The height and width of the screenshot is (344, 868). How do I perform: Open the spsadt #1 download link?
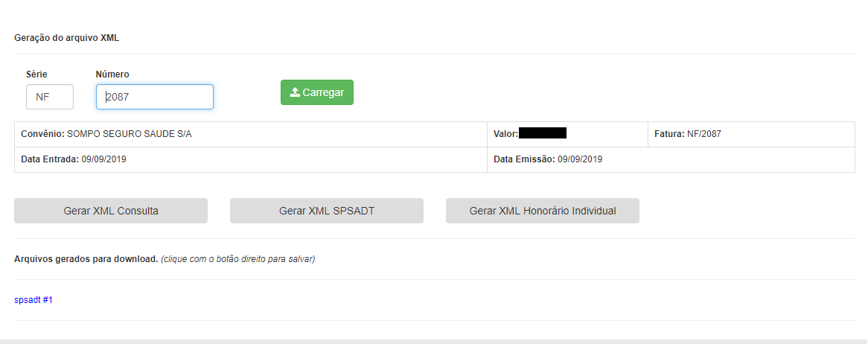[x=33, y=299]
